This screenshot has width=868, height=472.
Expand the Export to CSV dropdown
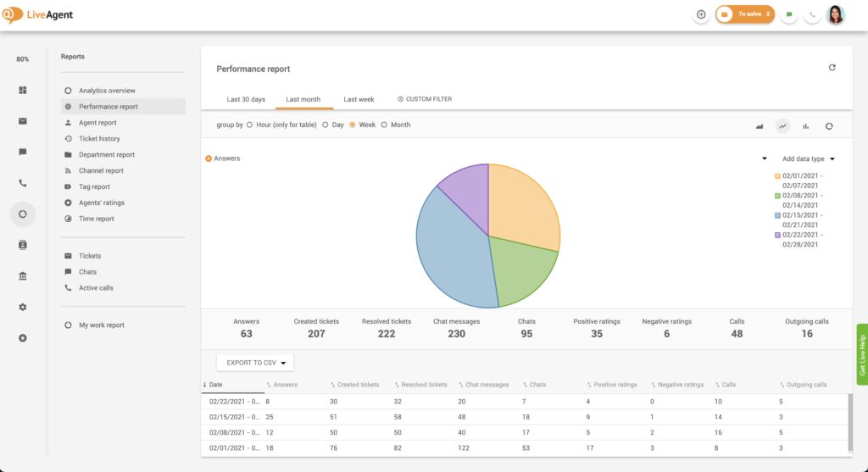(x=254, y=363)
